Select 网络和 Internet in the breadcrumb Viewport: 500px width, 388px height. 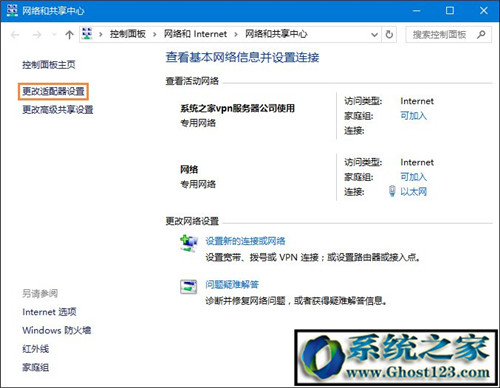click(195, 34)
